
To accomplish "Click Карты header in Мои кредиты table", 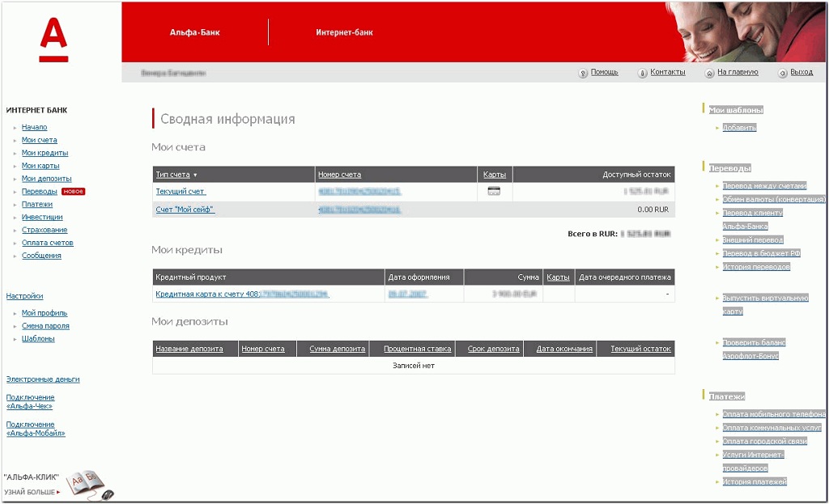I will coord(558,277).
